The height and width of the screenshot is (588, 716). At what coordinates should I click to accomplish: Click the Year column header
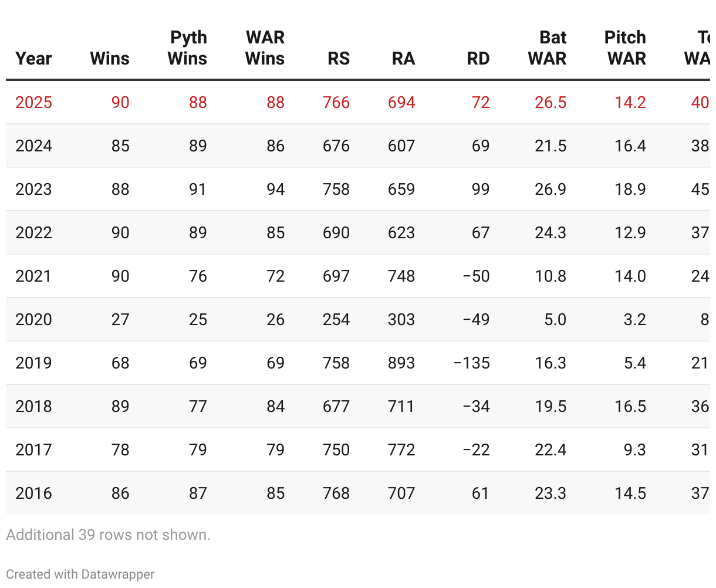33,59
